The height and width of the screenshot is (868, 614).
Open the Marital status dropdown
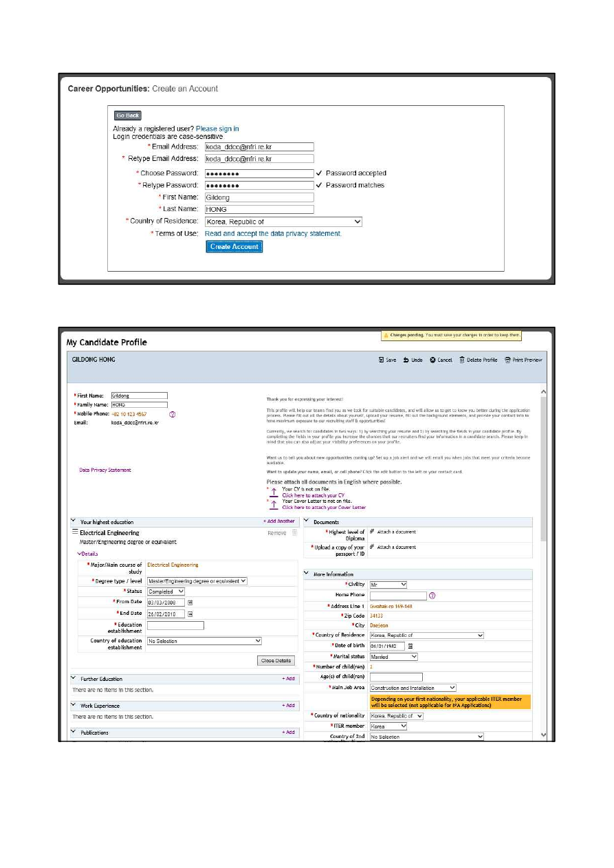(393, 657)
